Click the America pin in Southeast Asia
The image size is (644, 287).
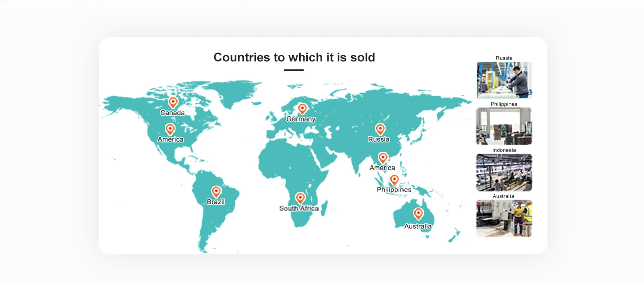click(383, 158)
